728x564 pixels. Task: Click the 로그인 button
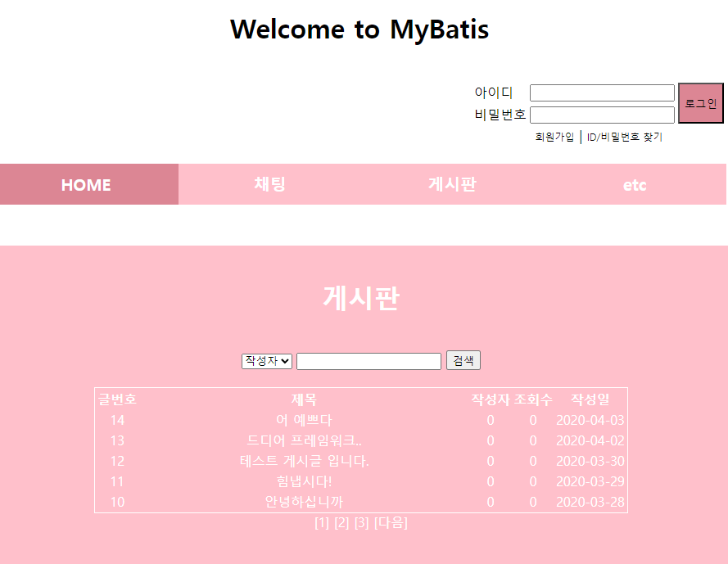701,103
